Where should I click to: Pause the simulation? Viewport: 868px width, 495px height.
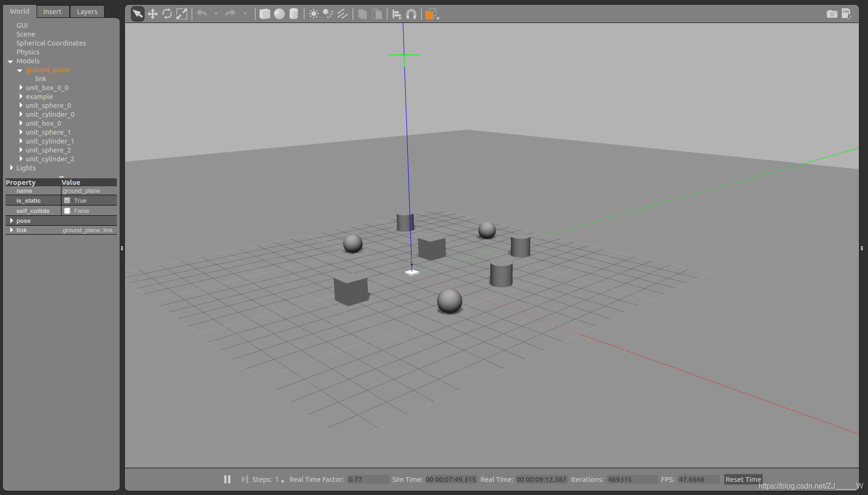tap(227, 479)
